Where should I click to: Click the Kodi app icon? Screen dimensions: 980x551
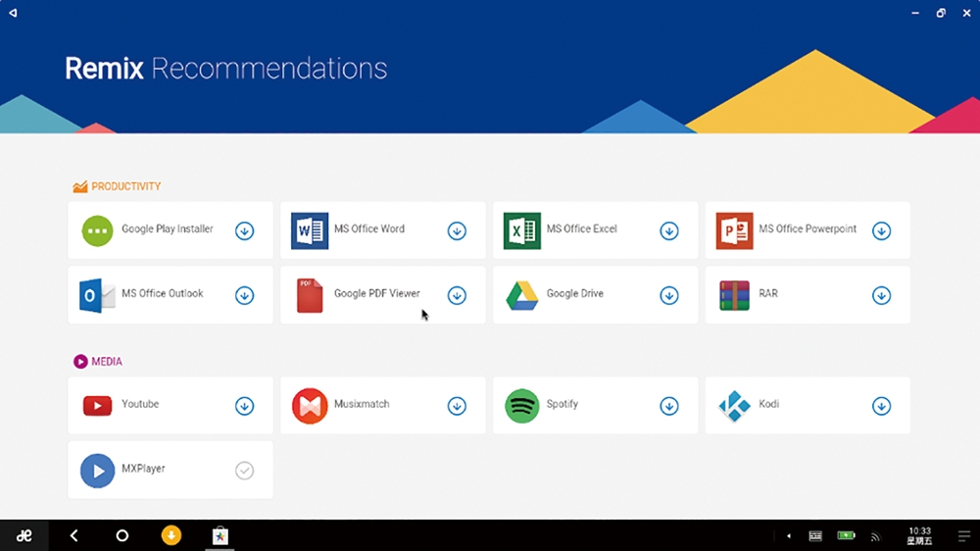click(x=734, y=406)
